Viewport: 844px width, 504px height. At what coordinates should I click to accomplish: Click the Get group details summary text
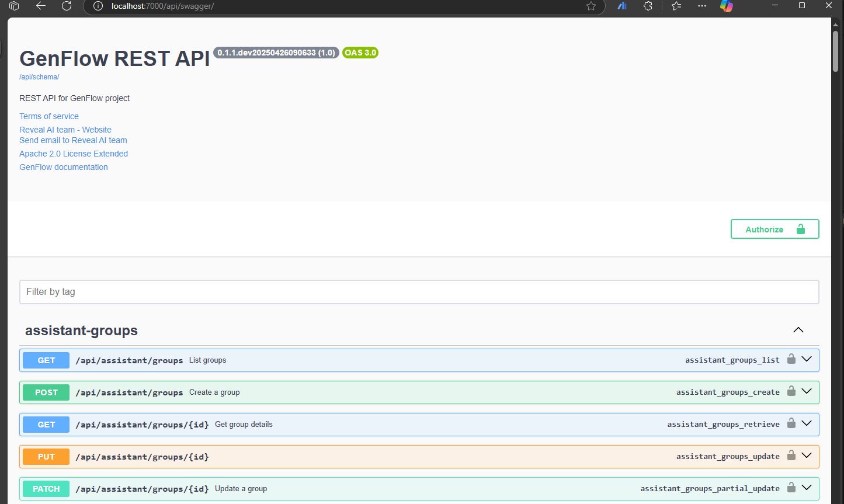[x=244, y=425]
